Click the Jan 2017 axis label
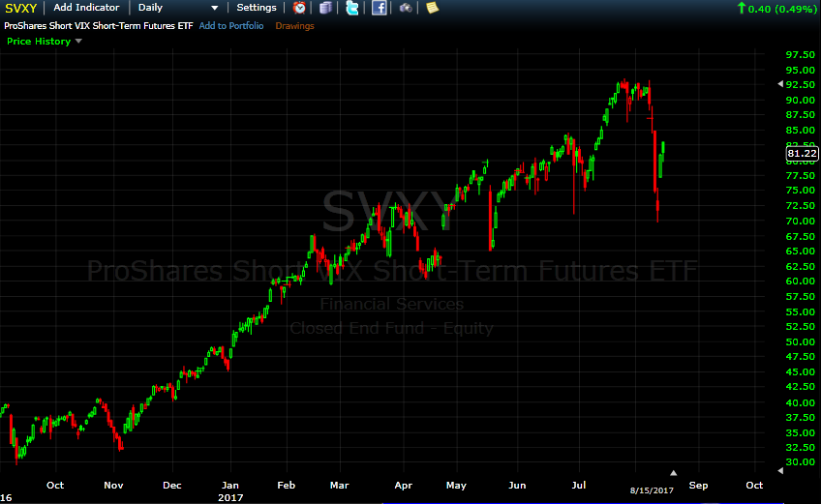 point(230,490)
